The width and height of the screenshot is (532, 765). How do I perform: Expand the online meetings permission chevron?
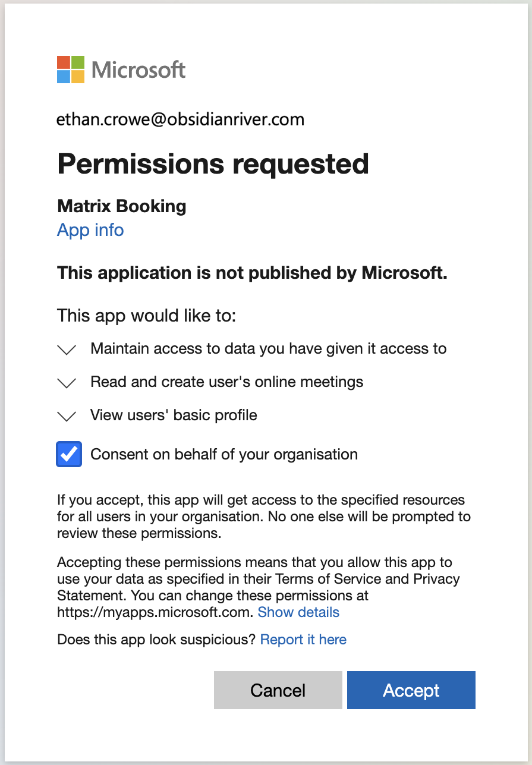tap(67, 383)
